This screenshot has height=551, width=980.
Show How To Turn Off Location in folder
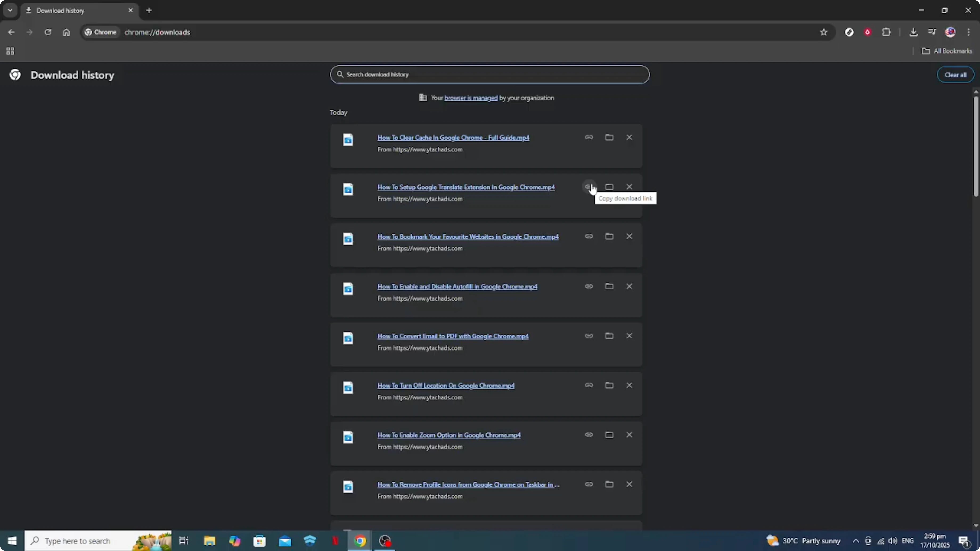[609, 385]
